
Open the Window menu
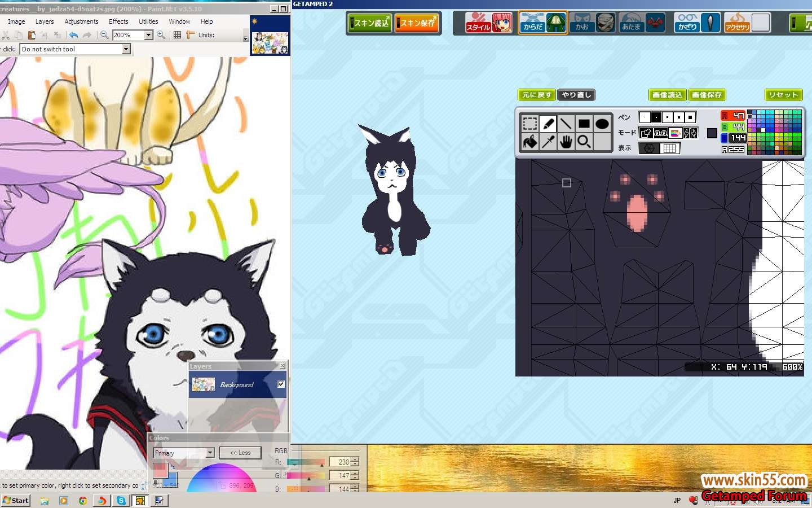click(179, 21)
